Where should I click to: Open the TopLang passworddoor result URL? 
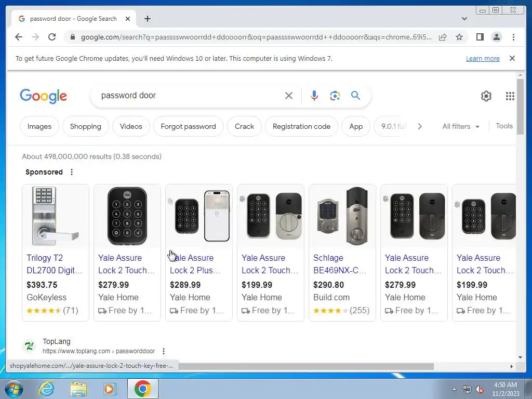click(x=99, y=351)
